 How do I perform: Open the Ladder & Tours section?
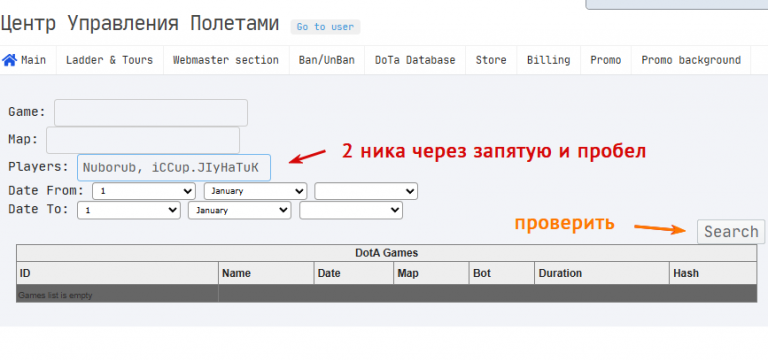(x=110, y=60)
